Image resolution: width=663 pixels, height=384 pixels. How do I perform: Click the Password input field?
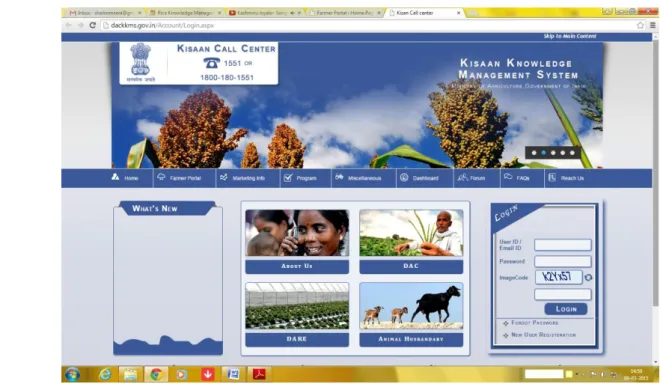tap(562, 261)
